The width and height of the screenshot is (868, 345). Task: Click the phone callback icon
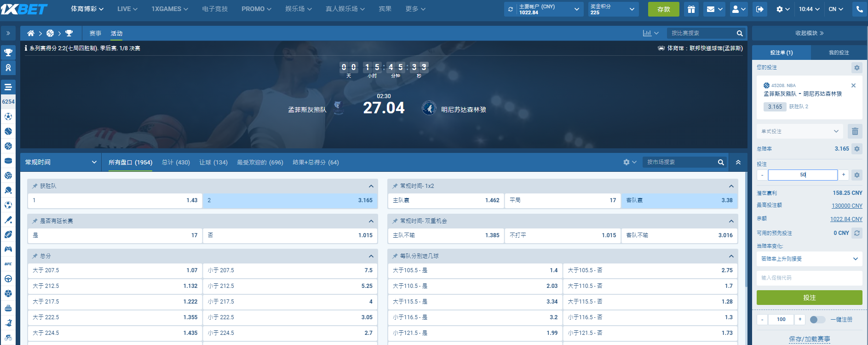(859, 9)
